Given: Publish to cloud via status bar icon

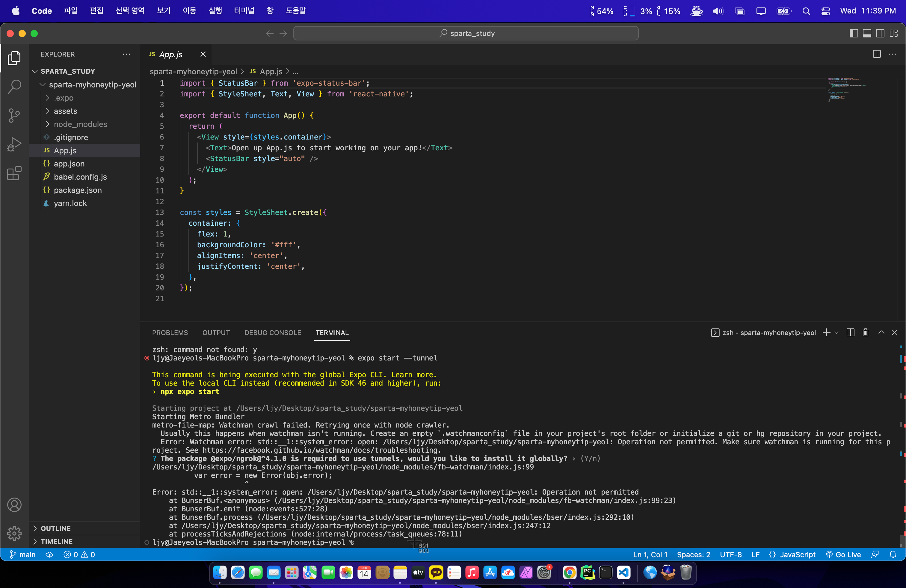Looking at the screenshot, I should (x=49, y=554).
